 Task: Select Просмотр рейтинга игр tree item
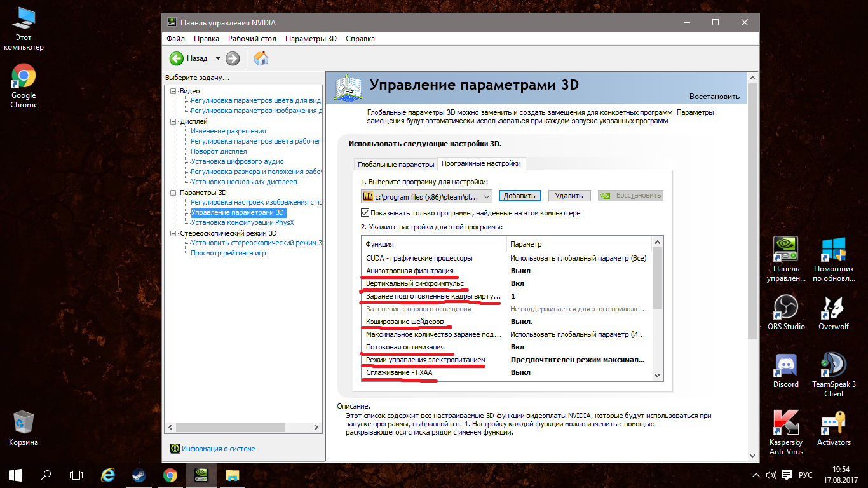click(x=228, y=253)
